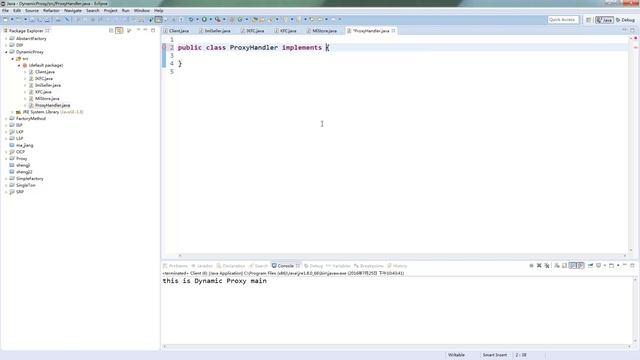Click the Run External Tools icon
This screenshot has height=360, width=640.
pos(218,20)
